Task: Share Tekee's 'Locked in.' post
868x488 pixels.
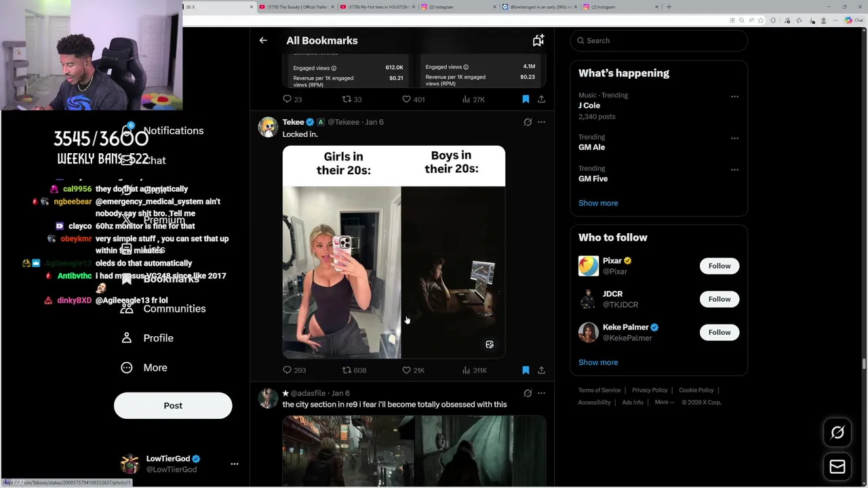Action: (x=541, y=370)
